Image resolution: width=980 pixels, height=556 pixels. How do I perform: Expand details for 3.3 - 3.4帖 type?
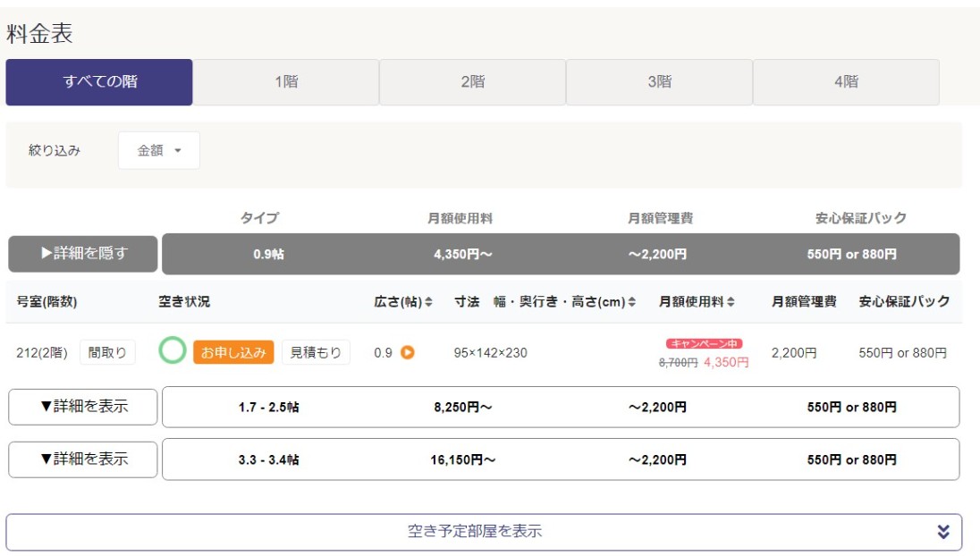click(83, 459)
